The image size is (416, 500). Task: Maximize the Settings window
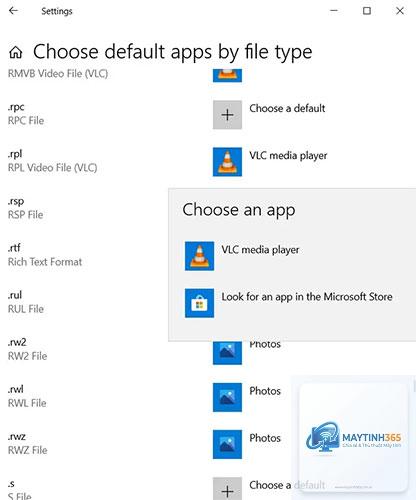point(367,11)
